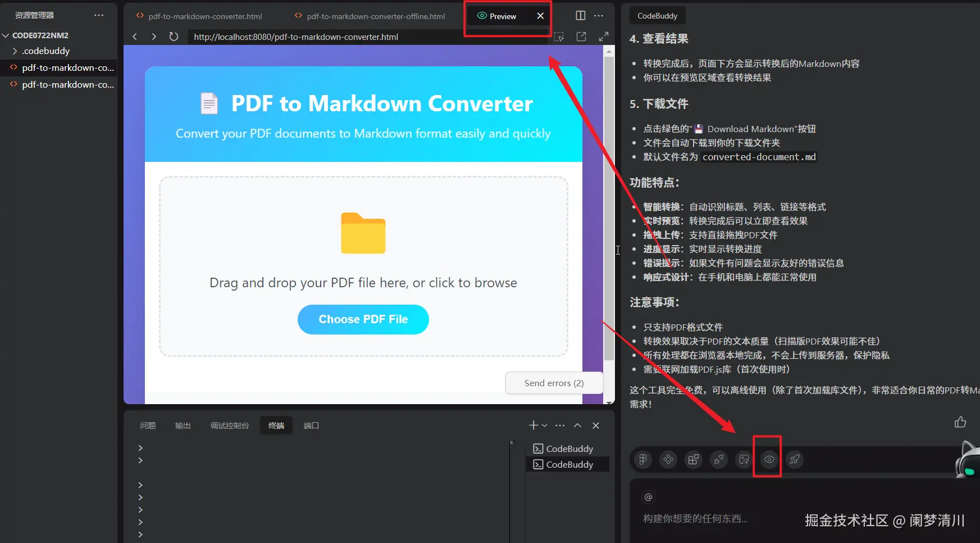Click the image upload icon in CodeBuddy toolbar
The width and height of the screenshot is (980, 543).
[744, 460]
